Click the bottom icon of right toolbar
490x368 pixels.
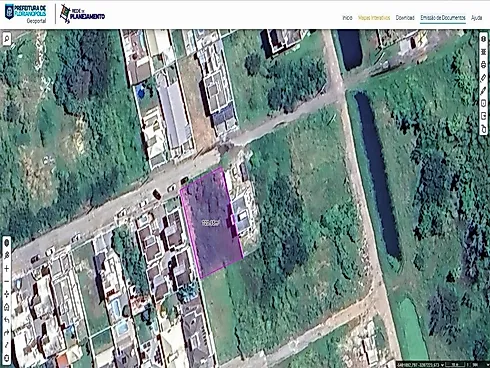(x=483, y=129)
